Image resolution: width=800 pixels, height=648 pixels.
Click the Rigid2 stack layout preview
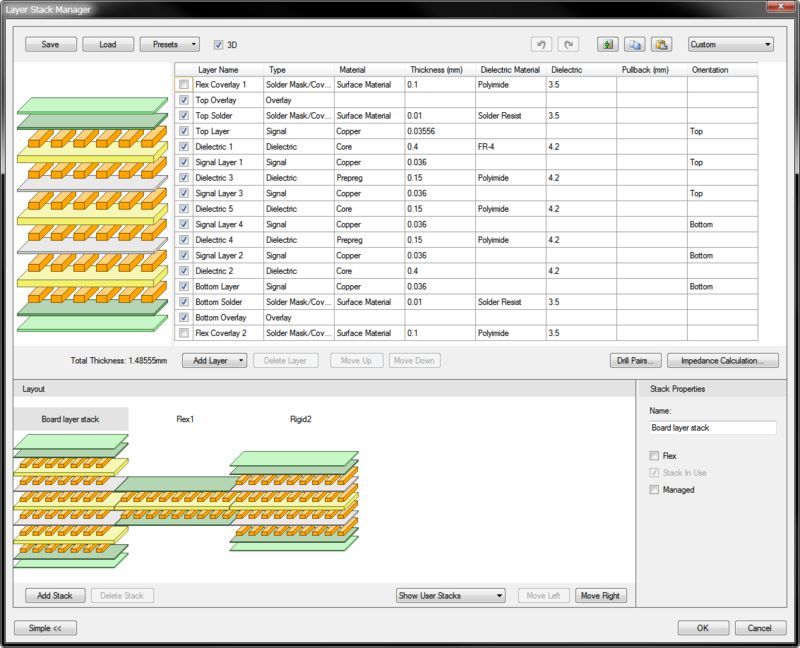tap(294, 501)
